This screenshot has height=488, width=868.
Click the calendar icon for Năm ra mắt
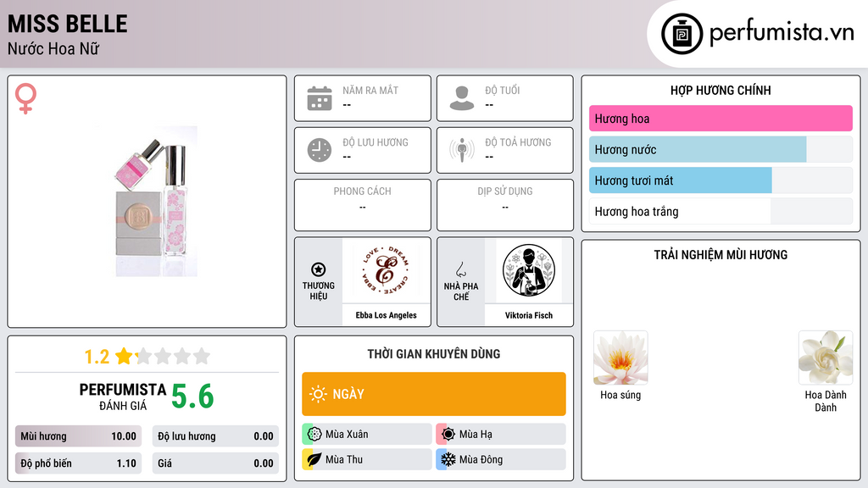(x=320, y=98)
